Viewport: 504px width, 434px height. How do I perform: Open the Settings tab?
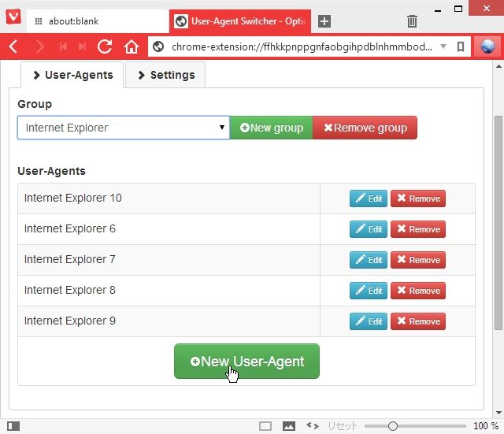point(165,75)
